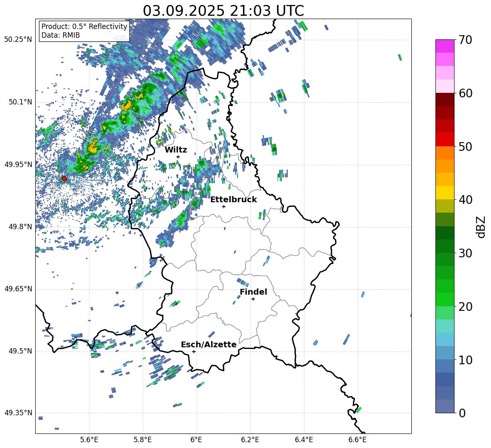This screenshot has height=448, width=491.
Task: Click the Esch/Alzette station cross marker
Action: pyautogui.click(x=194, y=351)
